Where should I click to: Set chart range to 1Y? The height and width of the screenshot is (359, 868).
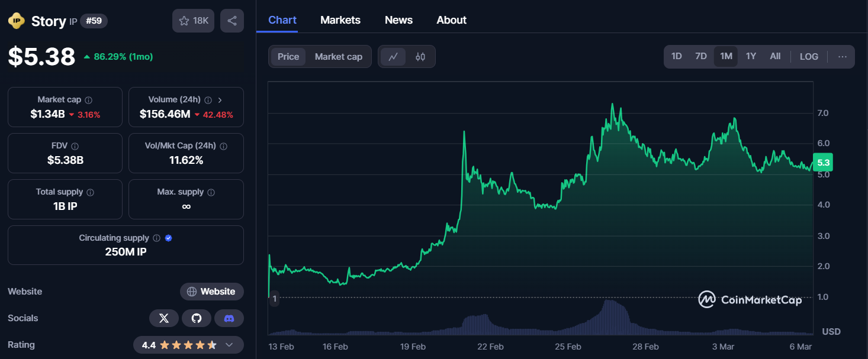click(x=751, y=57)
